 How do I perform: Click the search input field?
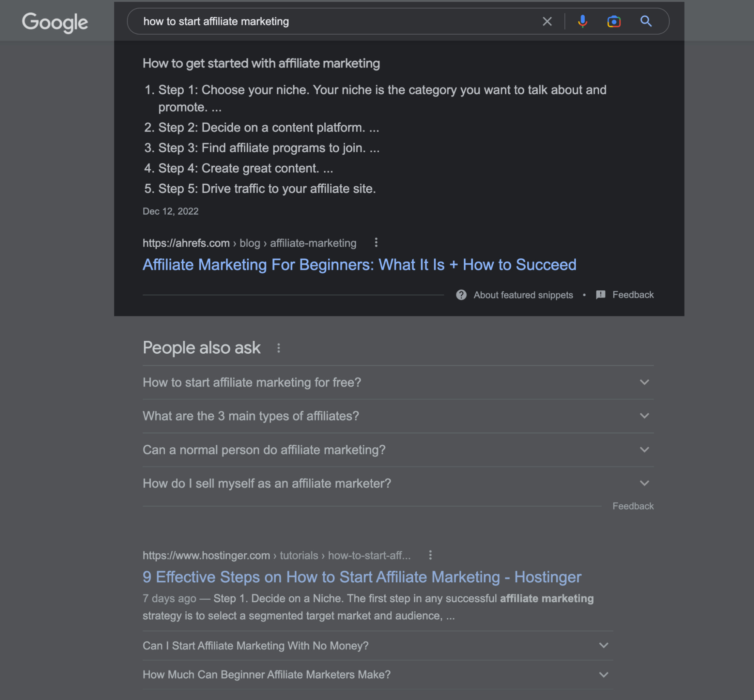click(x=336, y=21)
